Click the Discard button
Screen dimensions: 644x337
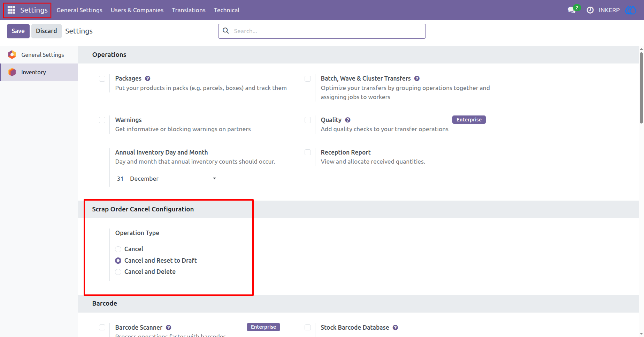pyautogui.click(x=46, y=31)
